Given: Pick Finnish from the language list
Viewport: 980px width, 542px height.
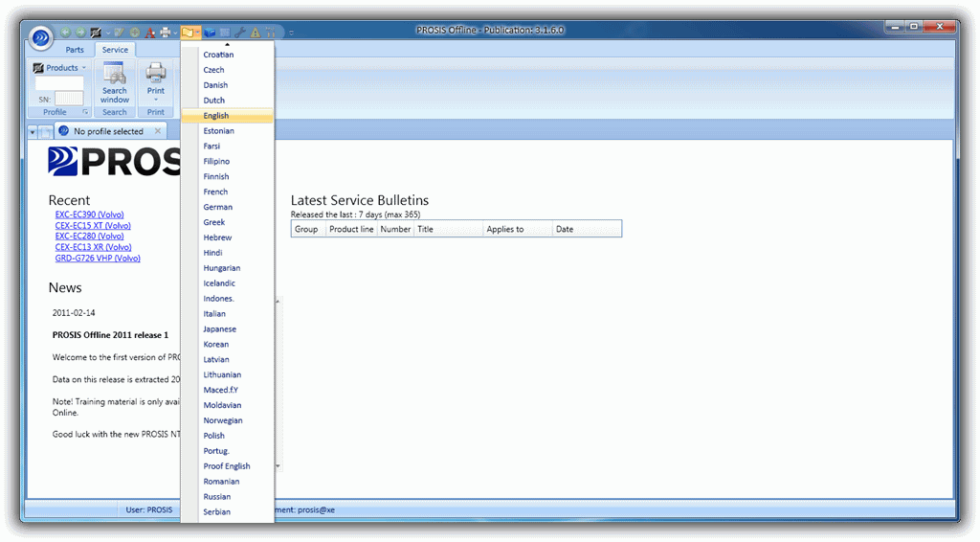Looking at the screenshot, I should (228, 176).
